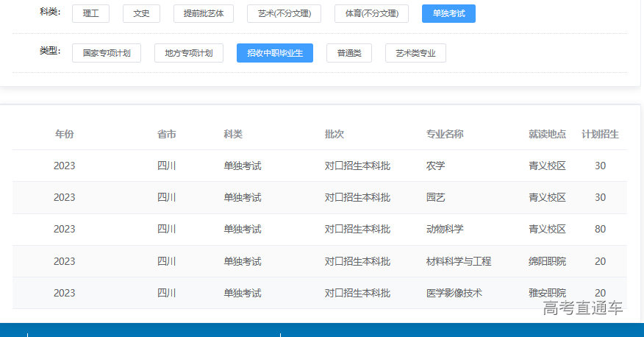The height and width of the screenshot is (337, 644).
Task: Select the 医学影像技术 major row
Action: coord(454,293)
